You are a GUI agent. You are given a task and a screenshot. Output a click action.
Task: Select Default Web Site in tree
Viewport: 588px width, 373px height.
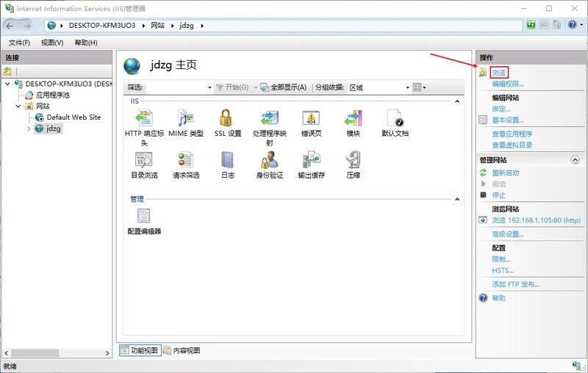[x=74, y=117]
